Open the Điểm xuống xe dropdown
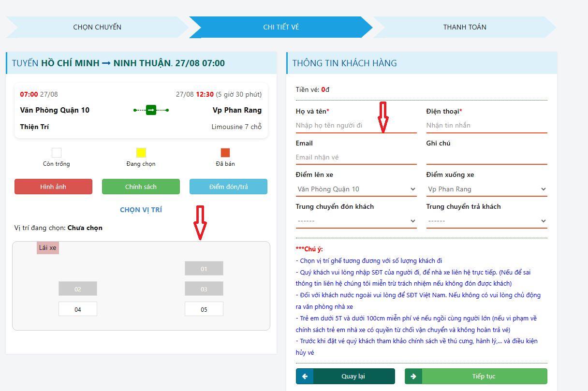This screenshot has width=588, height=391. pos(486,189)
